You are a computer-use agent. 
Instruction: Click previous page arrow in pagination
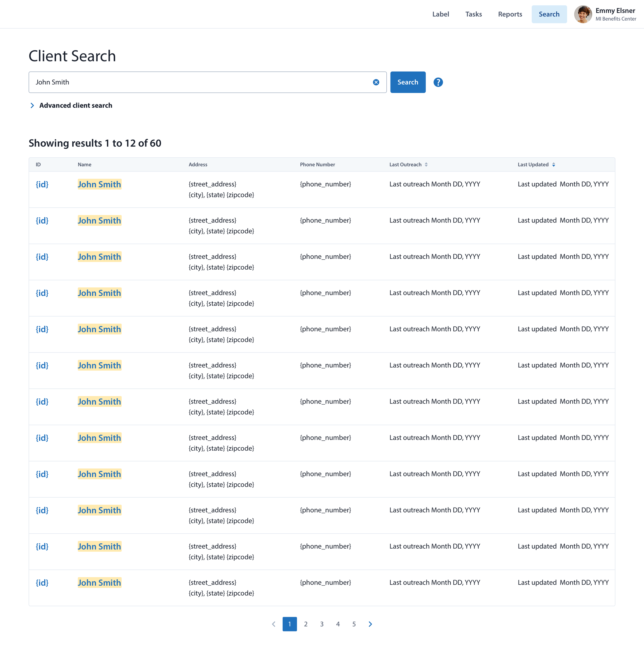tap(274, 624)
